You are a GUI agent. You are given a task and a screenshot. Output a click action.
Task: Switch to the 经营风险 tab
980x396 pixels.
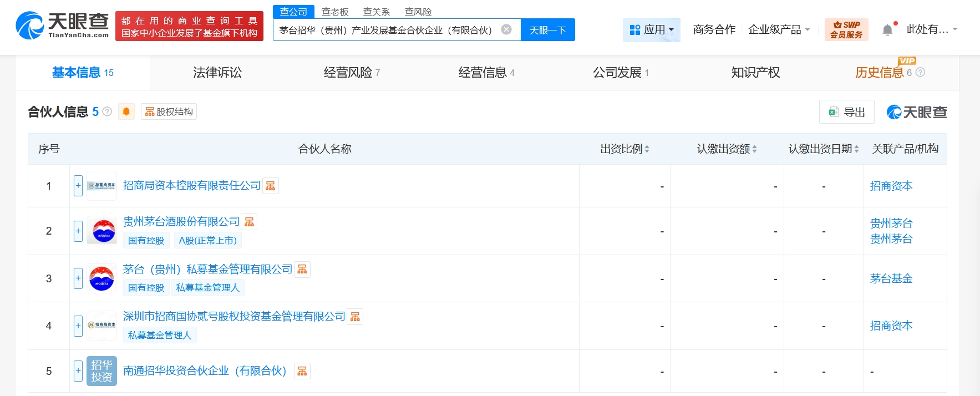coord(352,73)
